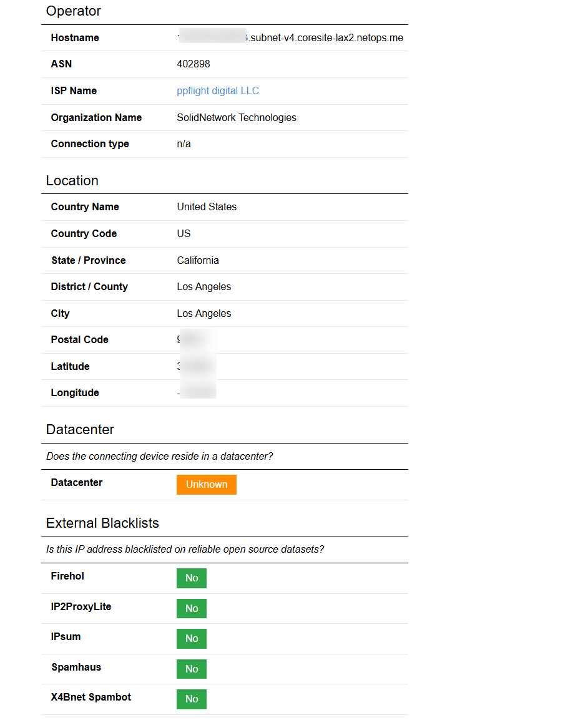Click the green No badge for Firehol
This screenshot has width=573, height=728.
tap(192, 578)
